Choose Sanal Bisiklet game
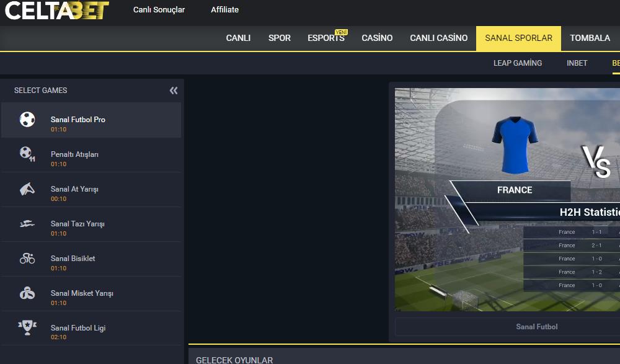The width and height of the screenshot is (620, 364). pos(91,259)
